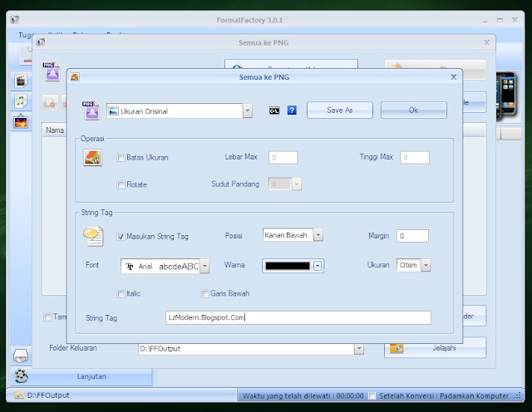Enable the Italic checkbox
This screenshot has width=532, height=412.
point(121,294)
